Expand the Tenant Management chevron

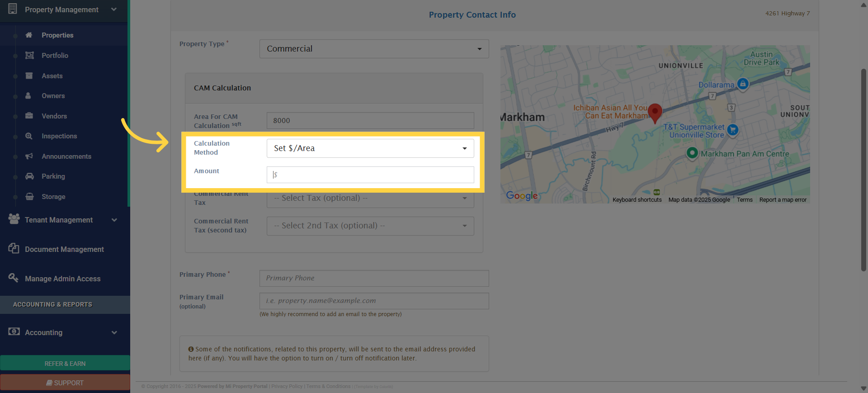114,220
